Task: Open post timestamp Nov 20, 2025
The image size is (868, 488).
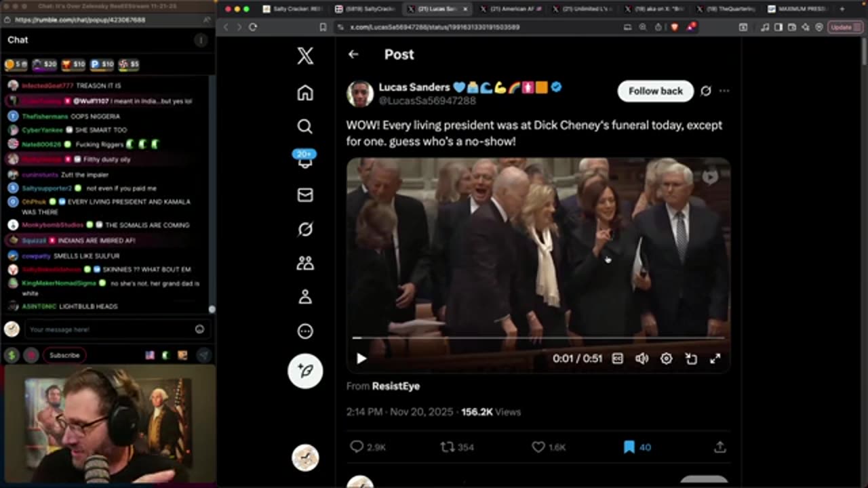Action: (x=400, y=411)
